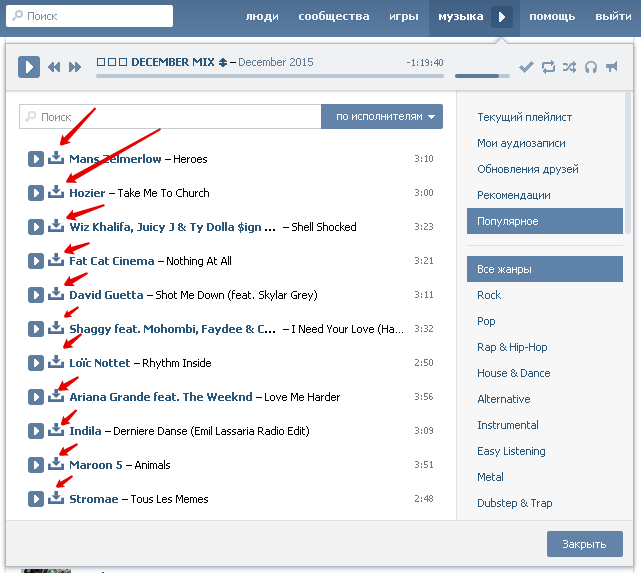Open the помощь menu item

pyautogui.click(x=552, y=17)
